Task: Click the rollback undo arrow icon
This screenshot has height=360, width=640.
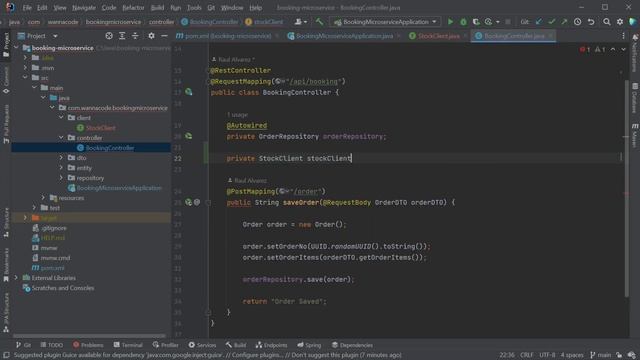Action: pyautogui.click(x=591, y=22)
